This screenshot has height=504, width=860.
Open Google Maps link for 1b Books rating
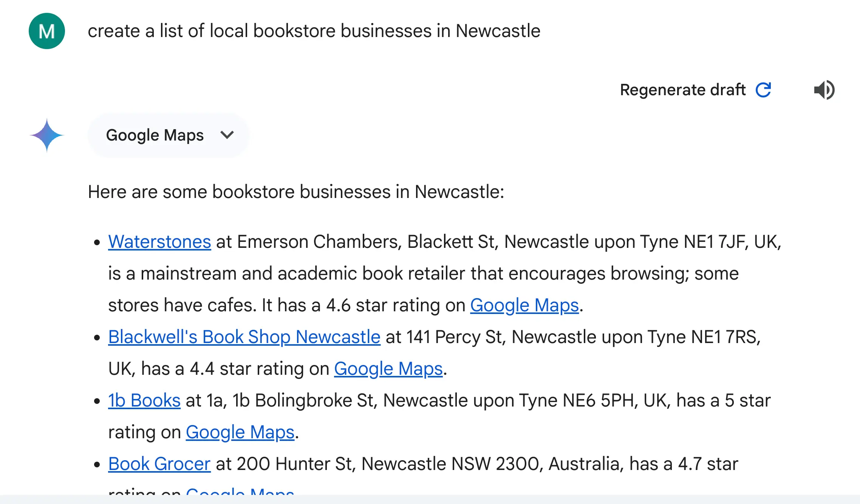[x=240, y=432]
